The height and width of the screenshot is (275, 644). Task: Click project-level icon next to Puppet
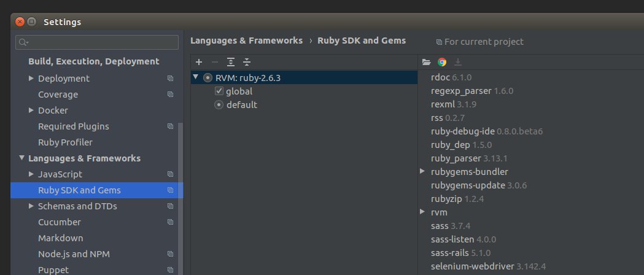coord(170,270)
